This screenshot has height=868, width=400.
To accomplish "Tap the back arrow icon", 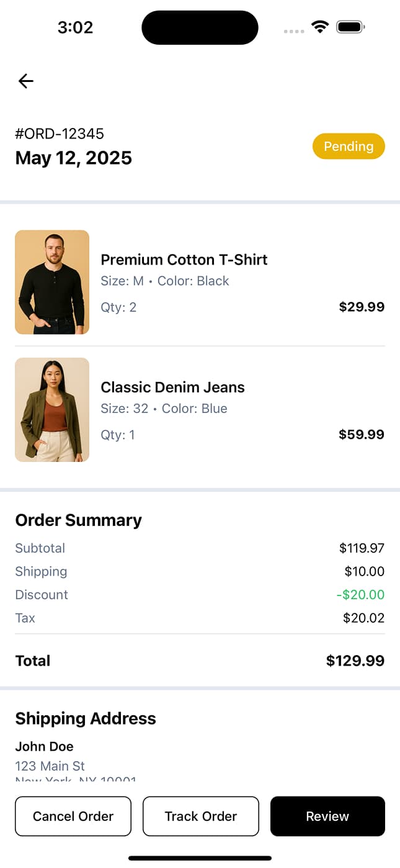I will 25,81.
